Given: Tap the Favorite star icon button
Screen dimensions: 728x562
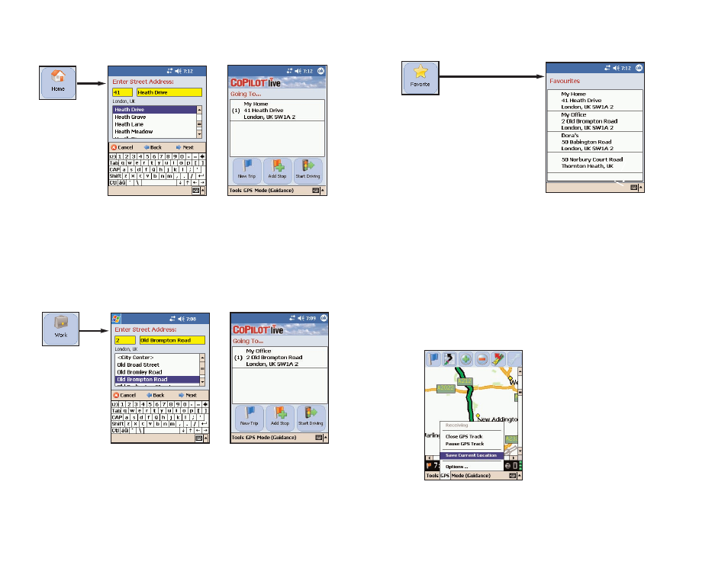Looking at the screenshot, I should coord(420,78).
